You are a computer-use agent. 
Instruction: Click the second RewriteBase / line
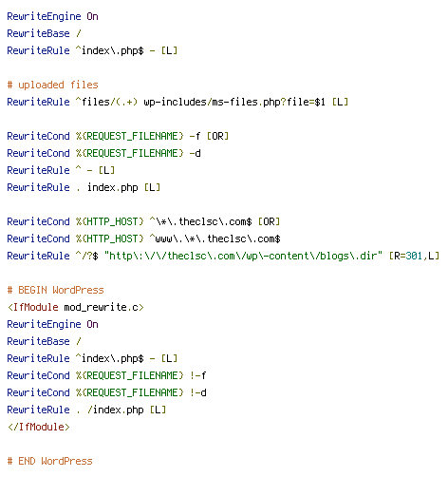pyautogui.click(x=44, y=341)
